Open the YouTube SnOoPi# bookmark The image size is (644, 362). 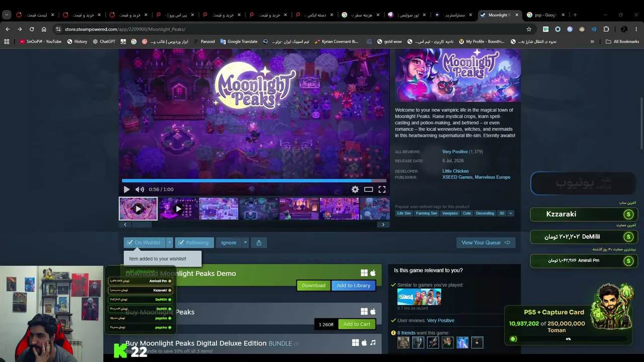[x=40, y=42]
